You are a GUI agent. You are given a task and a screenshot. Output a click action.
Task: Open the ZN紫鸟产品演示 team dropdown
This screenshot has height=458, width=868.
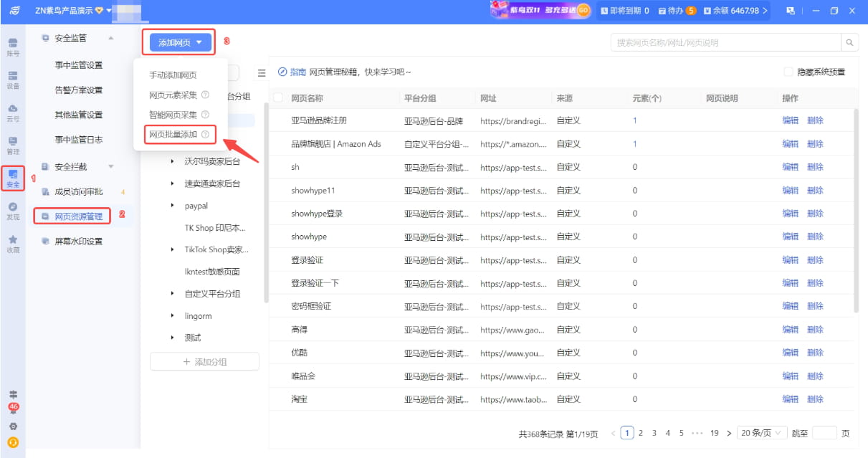click(x=73, y=11)
